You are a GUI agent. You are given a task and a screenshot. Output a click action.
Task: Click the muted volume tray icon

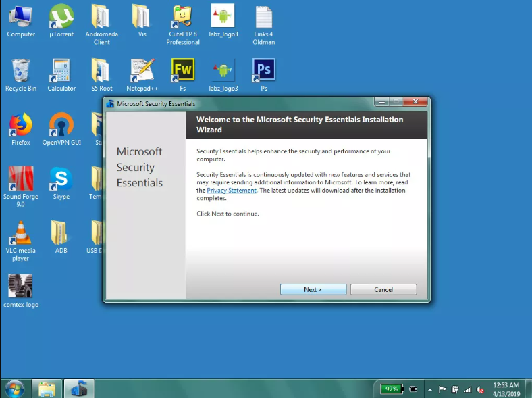480,389
